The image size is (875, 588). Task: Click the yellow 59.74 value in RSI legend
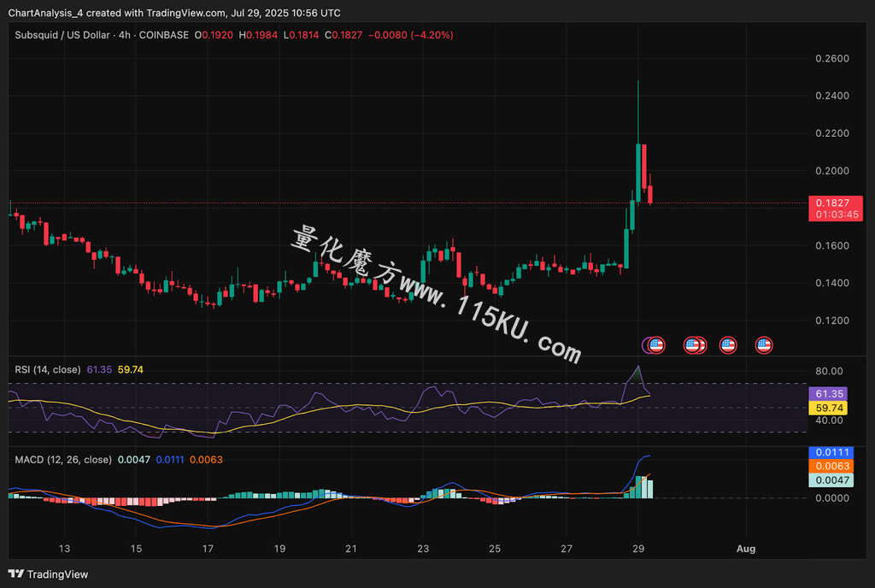tap(131, 369)
